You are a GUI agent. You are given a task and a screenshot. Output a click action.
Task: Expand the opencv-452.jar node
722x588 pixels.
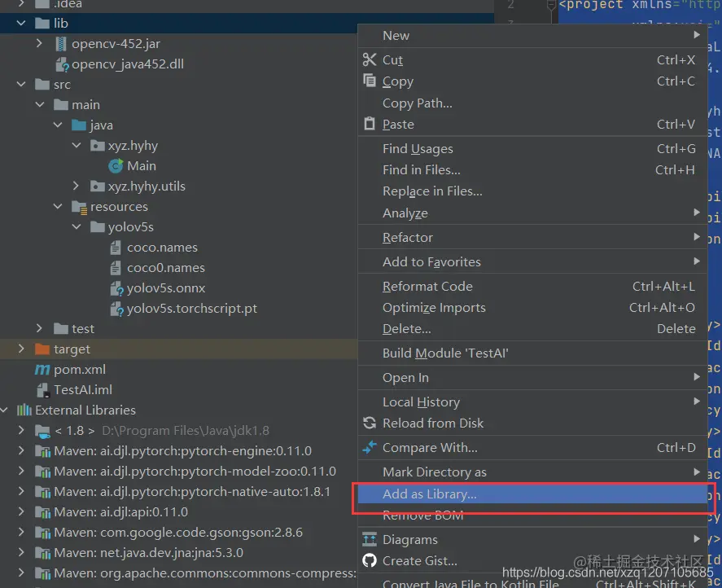(39, 43)
